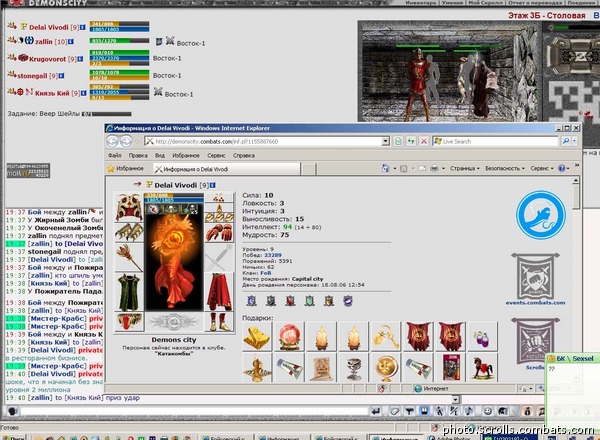Click the helmet equipment slot in character info
This screenshot has height=440, width=600.
[129, 207]
